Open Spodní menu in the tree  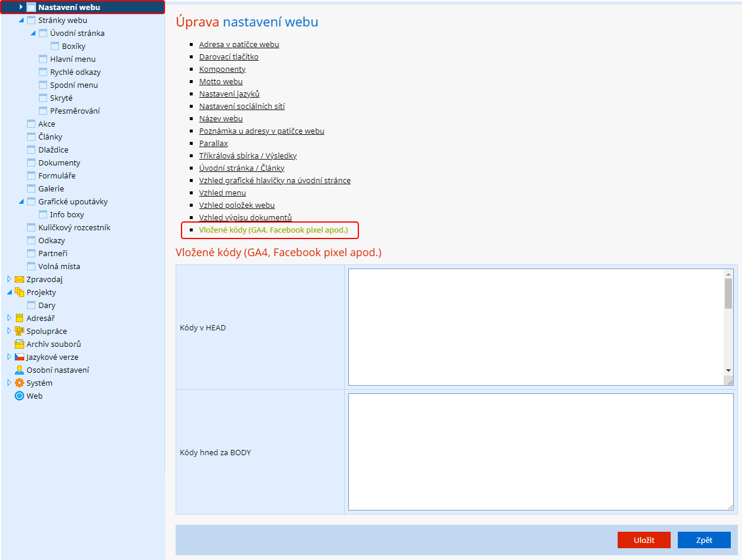[x=74, y=85]
